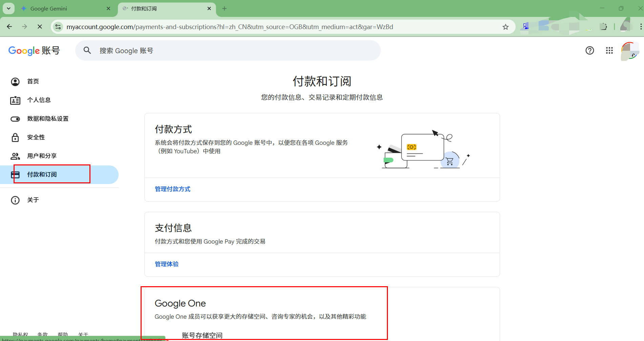The width and height of the screenshot is (644, 341).
Task: Click the payment card illustration
Action: (423, 149)
